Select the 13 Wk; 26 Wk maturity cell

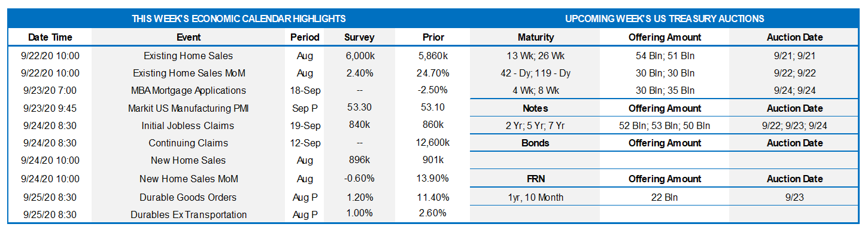(535, 56)
